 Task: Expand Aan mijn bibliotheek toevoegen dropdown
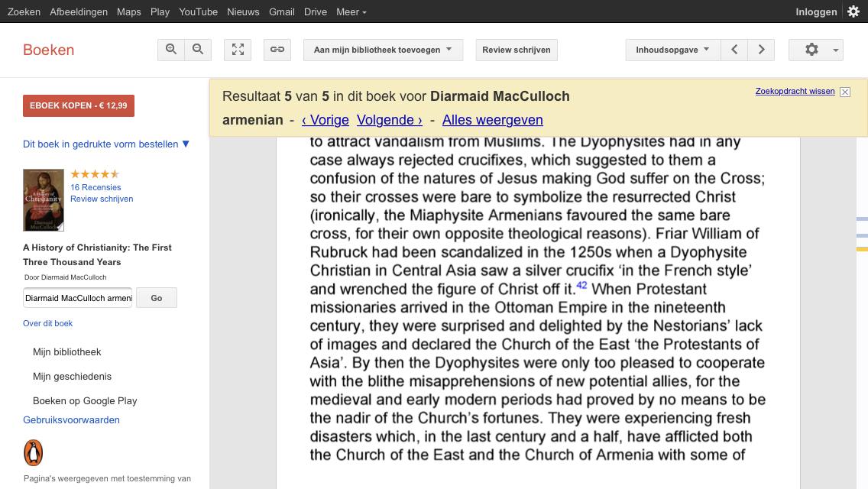tap(383, 50)
